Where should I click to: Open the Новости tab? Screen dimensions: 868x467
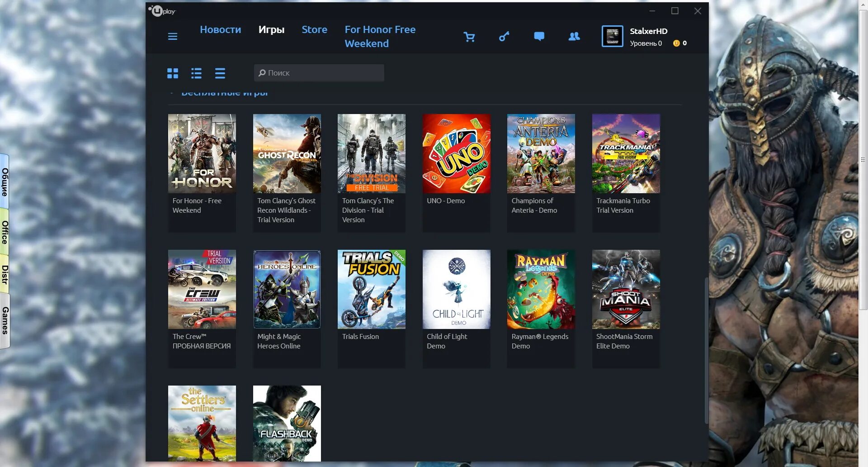pos(221,29)
